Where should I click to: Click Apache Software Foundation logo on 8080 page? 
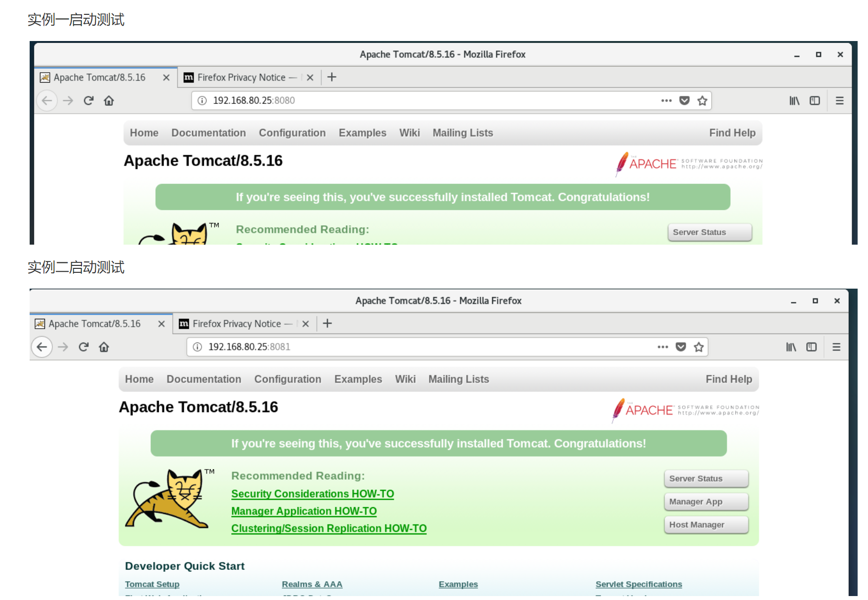coord(689,164)
